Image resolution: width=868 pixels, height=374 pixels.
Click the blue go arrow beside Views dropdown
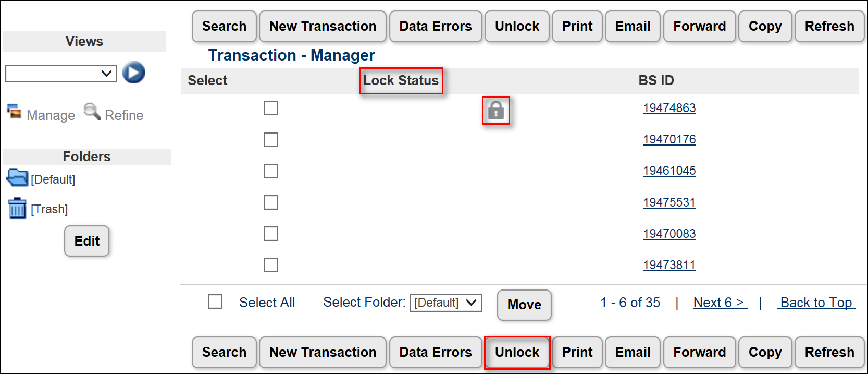coord(133,73)
